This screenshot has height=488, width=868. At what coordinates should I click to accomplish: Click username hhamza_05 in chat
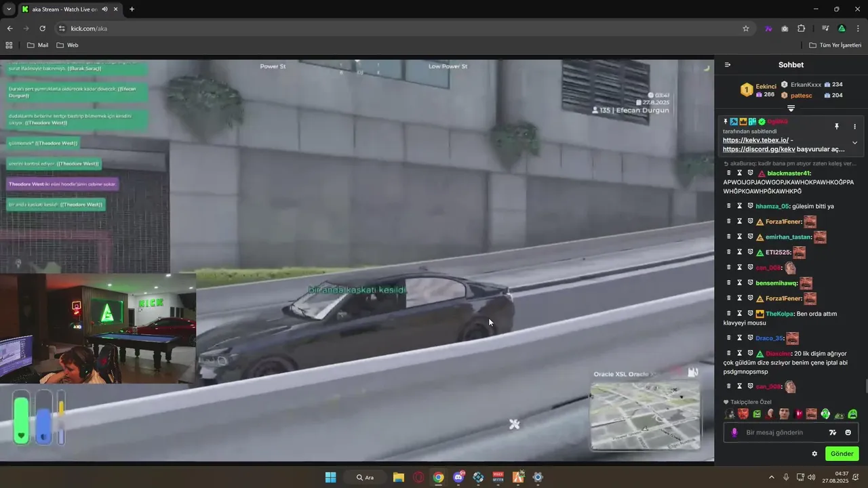coord(772,206)
